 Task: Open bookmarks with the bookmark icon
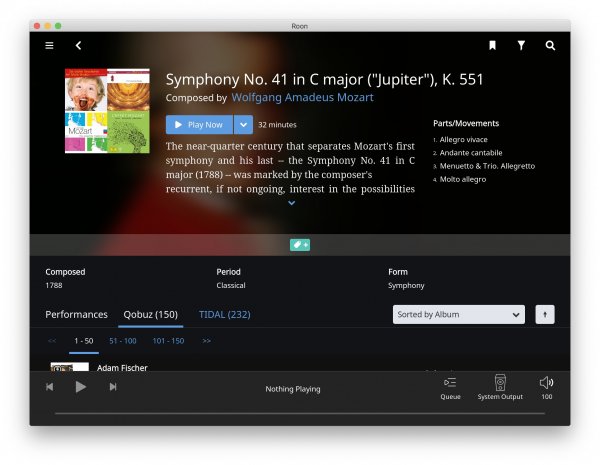(492, 46)
